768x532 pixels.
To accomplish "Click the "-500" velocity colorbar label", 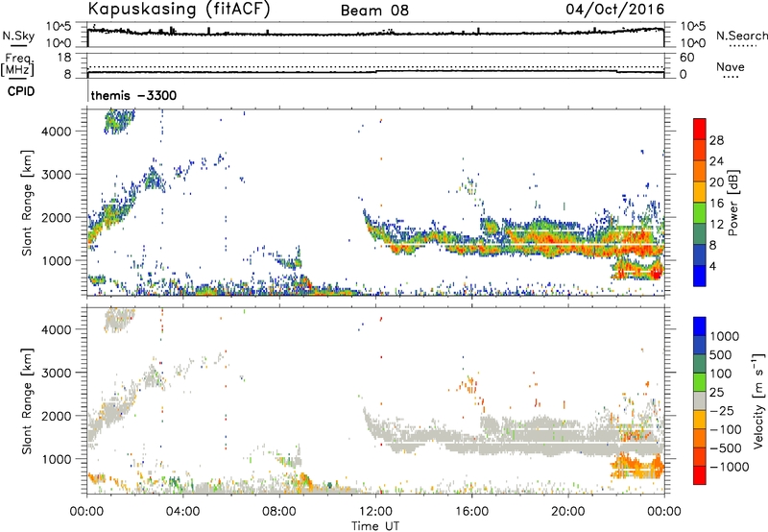I will coord(726,447).
